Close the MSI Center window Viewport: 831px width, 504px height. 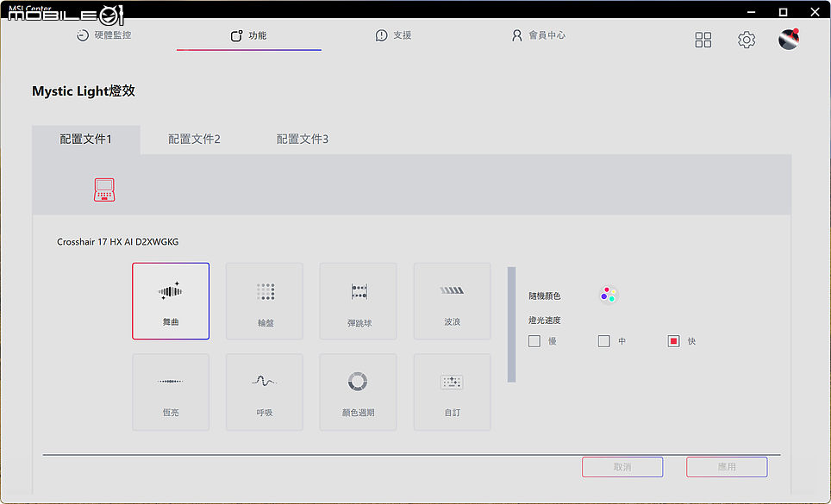coord(815,12)
